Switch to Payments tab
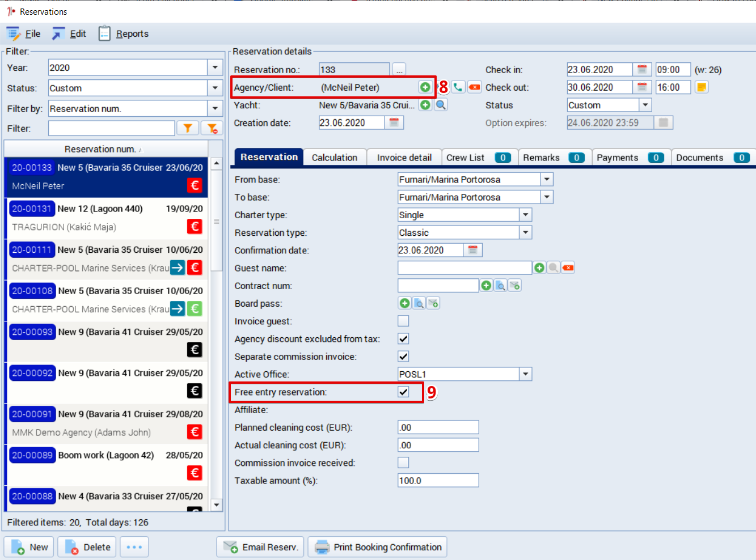 coord(631,158)
